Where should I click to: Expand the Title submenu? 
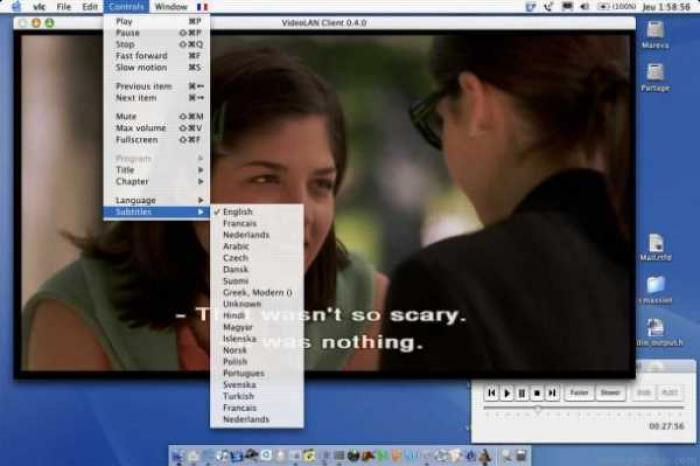coord(157,170)
